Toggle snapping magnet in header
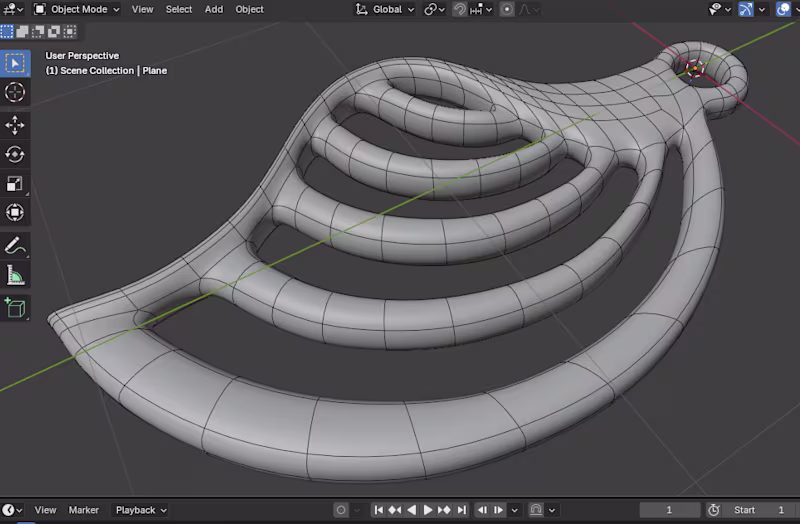The height and width of the screenshot is (524, 800). click(459, 9)
